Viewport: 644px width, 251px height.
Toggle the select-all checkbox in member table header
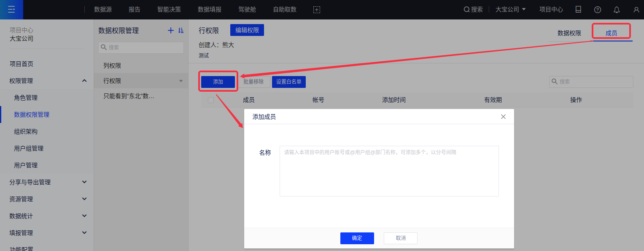(211, 100)
